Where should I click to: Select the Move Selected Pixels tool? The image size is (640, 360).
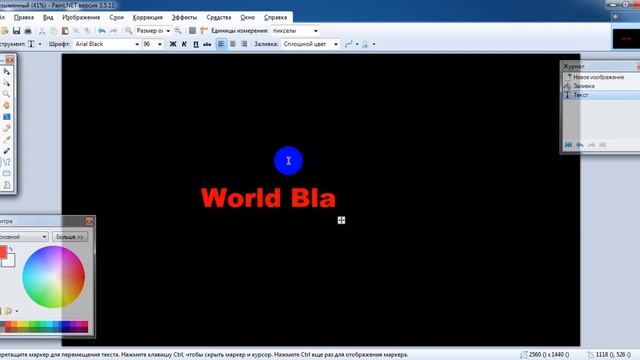click(x=7, y=71)
